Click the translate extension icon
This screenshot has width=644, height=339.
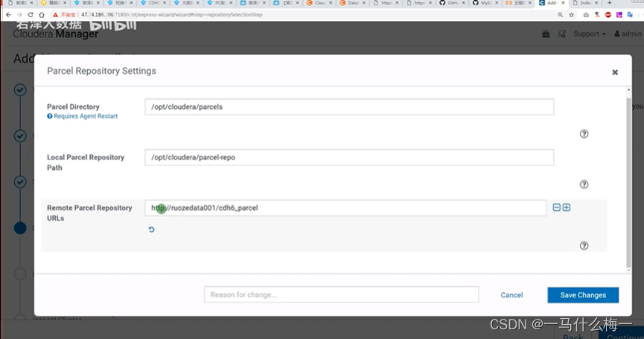[631, 15]
